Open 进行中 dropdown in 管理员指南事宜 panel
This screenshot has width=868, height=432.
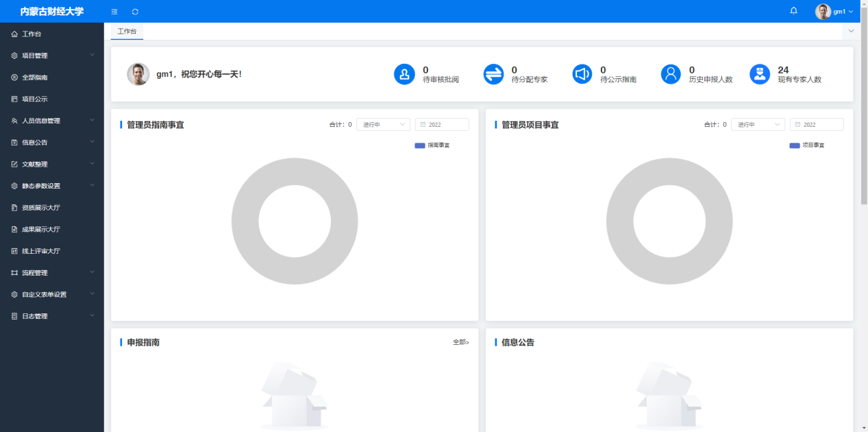pos(383,125)
